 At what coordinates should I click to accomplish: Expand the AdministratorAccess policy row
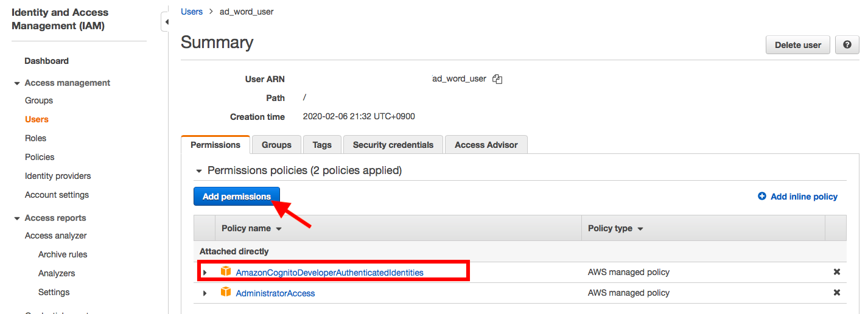click(x=205, y=293)
